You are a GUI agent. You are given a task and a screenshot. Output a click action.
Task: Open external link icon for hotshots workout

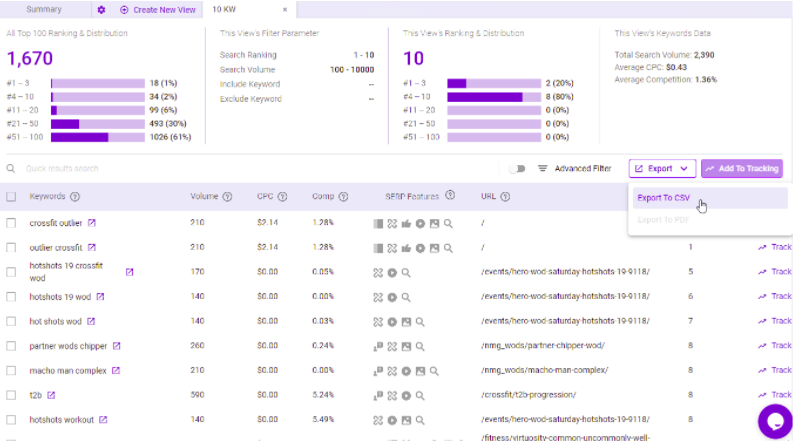(x=103, y=420)
